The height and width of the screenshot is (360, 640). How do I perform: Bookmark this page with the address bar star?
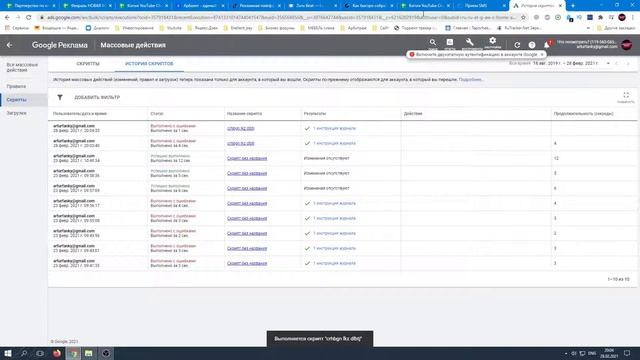pyautogui.click(x=523, y=18)
